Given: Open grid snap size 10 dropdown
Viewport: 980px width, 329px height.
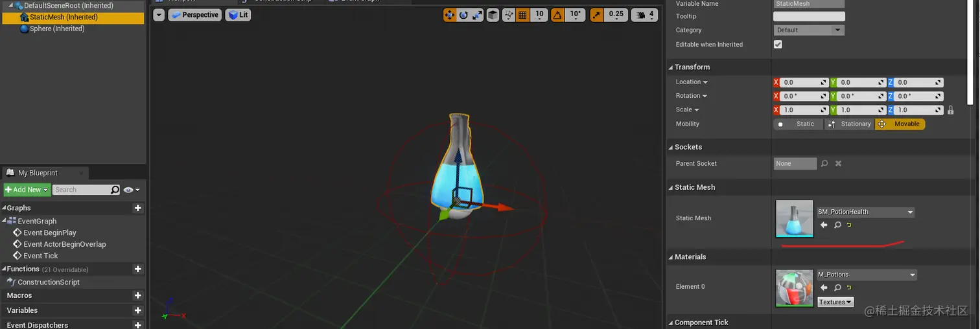Looking at the screenshot, I should [539, 14].
